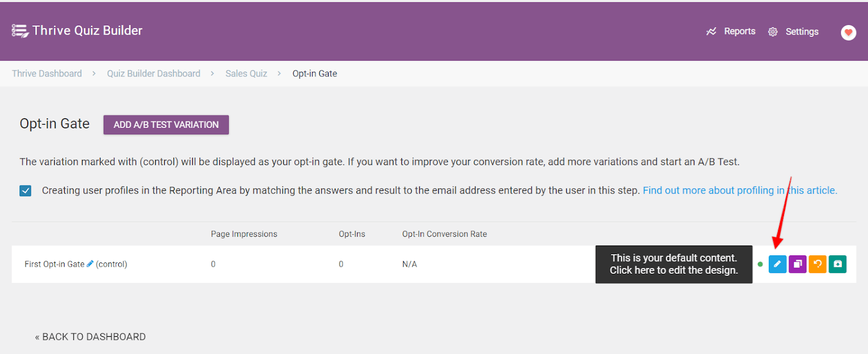Open Settings from the top menu
The height and width of the screenshot is (354, 868).
click(802, 32)
